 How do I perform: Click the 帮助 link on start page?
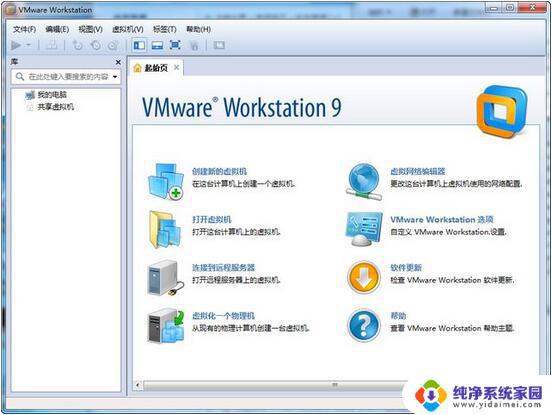398,316
